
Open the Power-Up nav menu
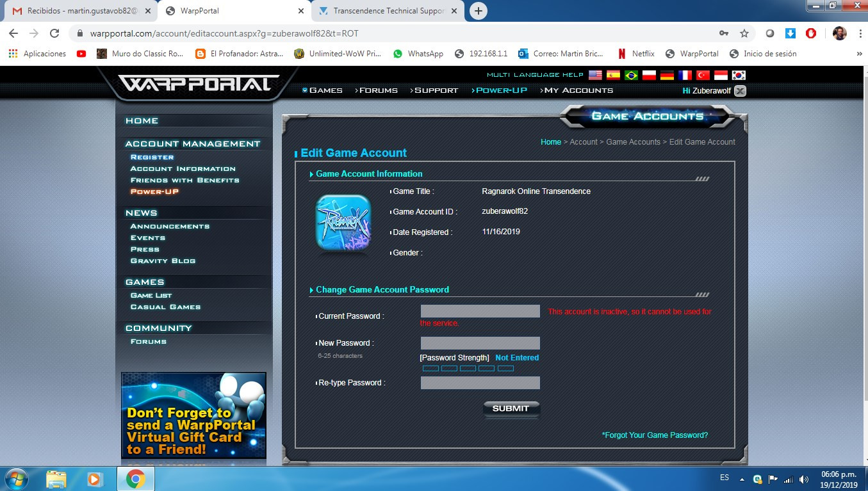[499, 90]
